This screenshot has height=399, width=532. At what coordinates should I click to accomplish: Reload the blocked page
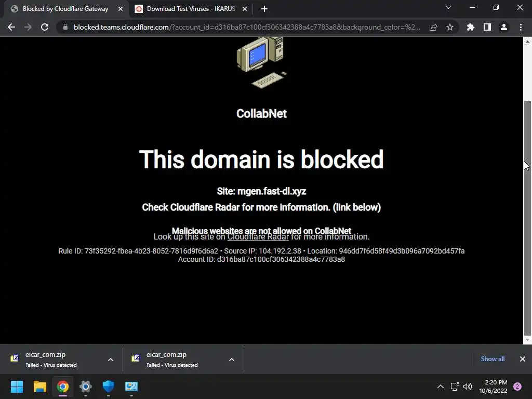pyautogui.click(x=45, y=27)
